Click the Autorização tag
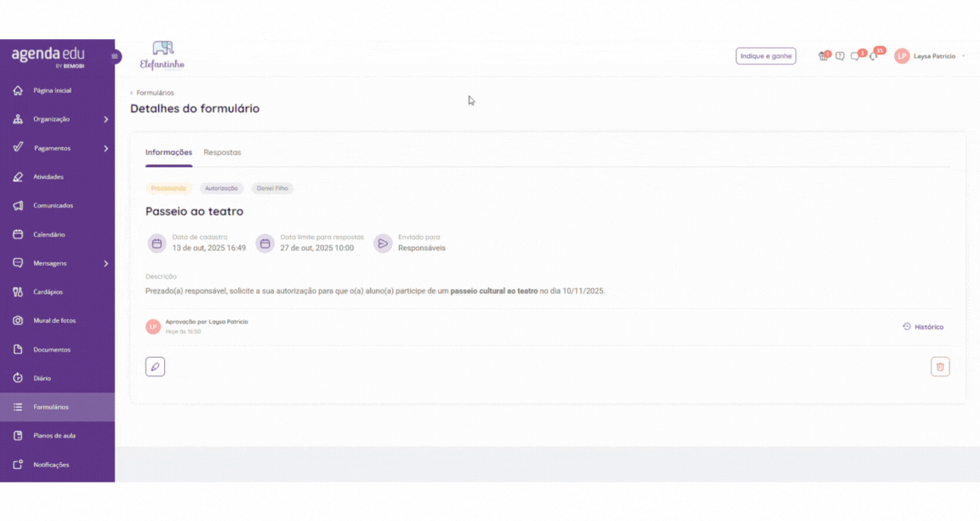 click(x=221, y=188)
